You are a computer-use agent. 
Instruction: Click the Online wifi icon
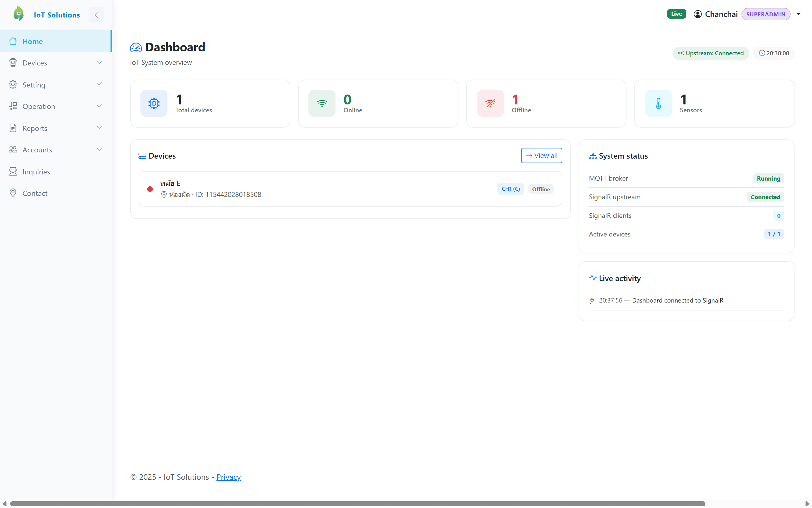322,103
